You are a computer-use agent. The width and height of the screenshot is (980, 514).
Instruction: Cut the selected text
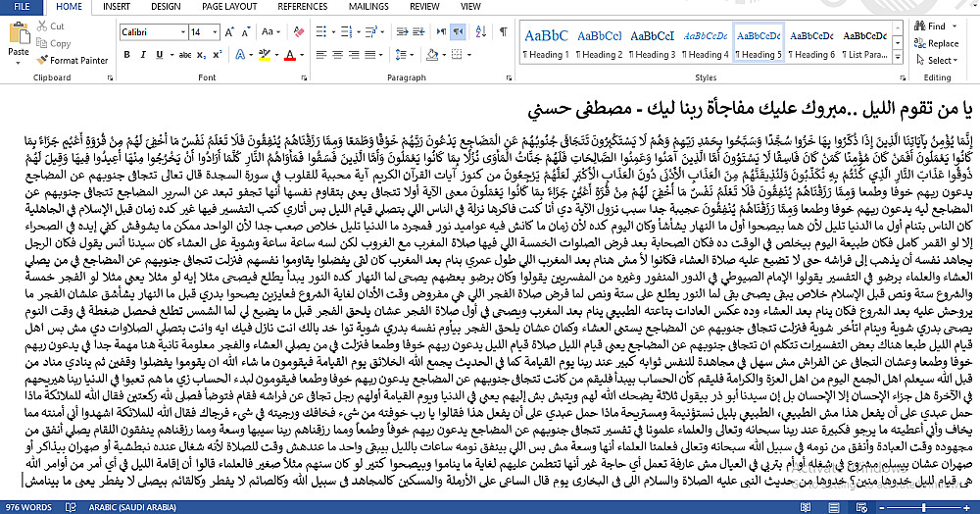pyautogui.click(x=50, y=26)
